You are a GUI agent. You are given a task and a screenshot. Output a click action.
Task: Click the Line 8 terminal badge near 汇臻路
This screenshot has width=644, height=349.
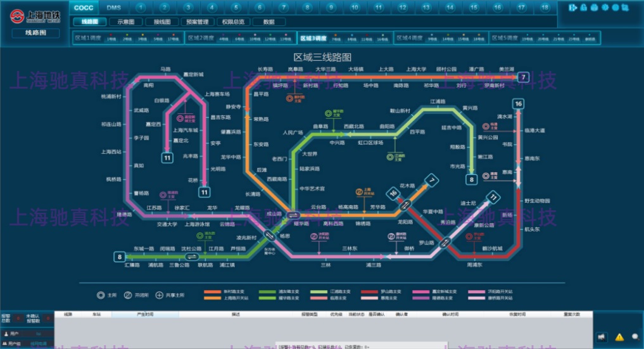tap(119, 257)
